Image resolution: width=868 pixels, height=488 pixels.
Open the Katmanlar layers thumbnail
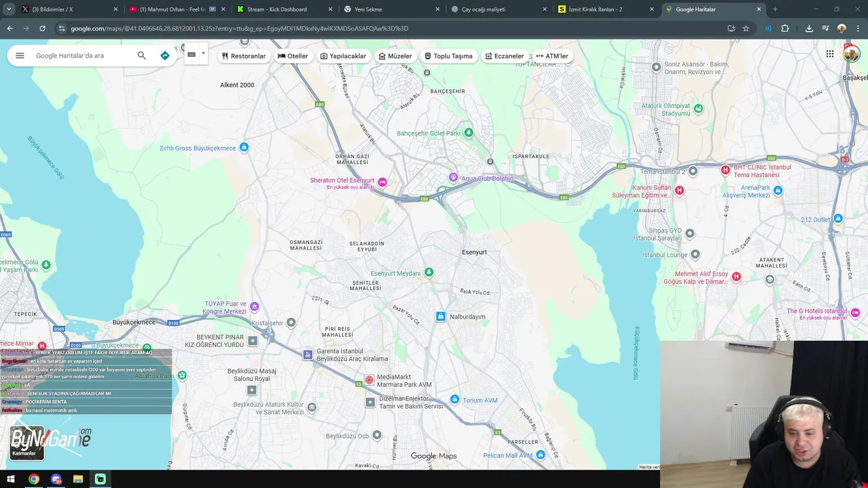coord(27,443)
